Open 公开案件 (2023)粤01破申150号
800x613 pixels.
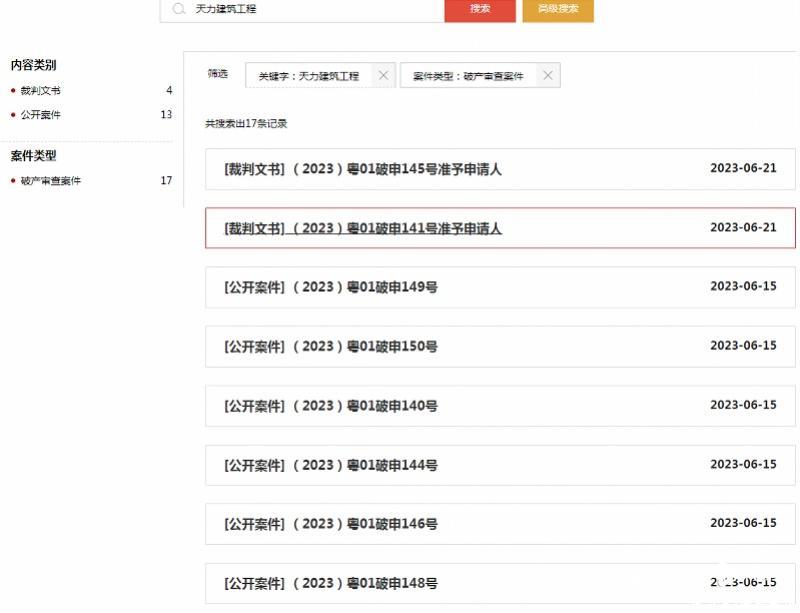331,346
